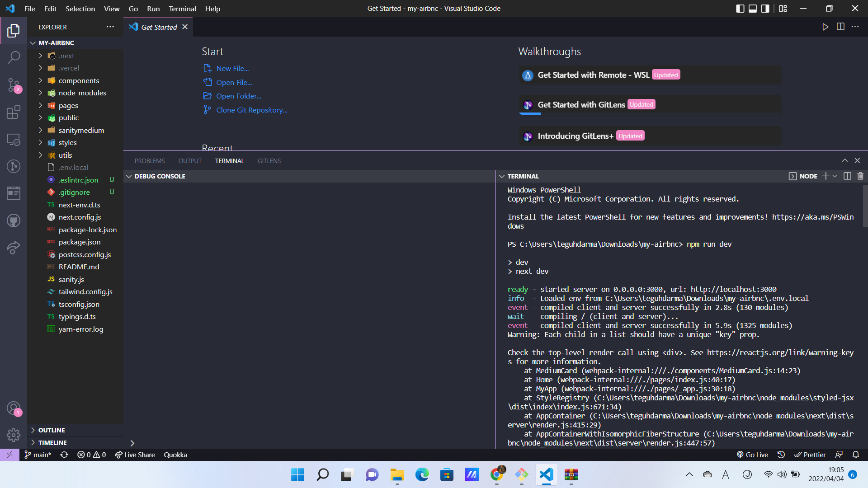Open the Terminal menu

tap(182, 9)
